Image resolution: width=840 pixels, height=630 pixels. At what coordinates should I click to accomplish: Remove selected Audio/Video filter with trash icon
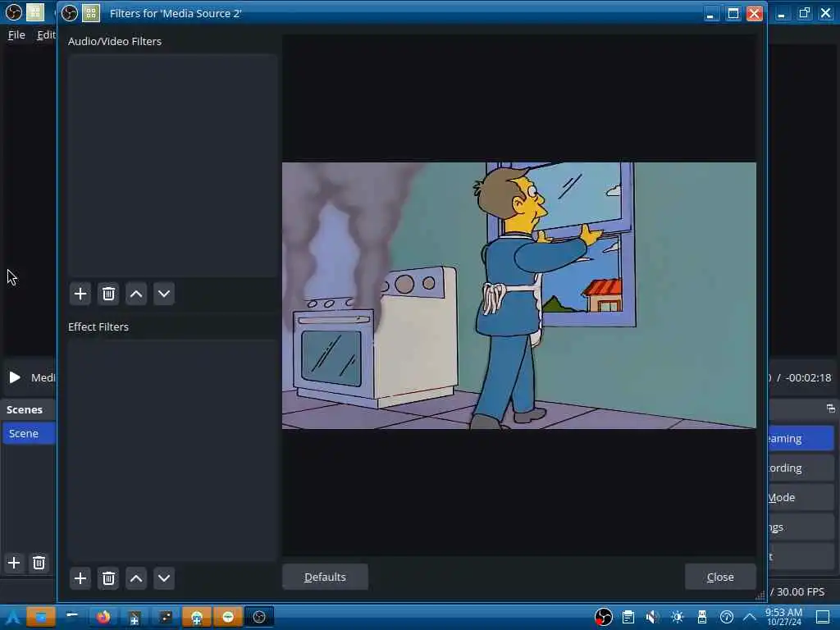tap(108, 294)
